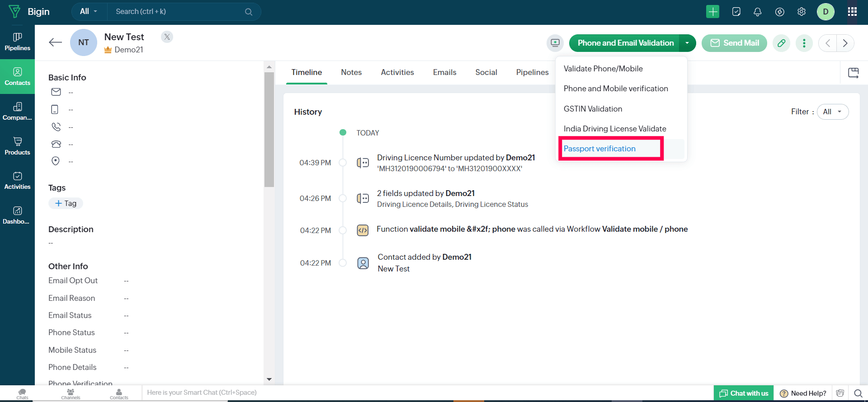The height and width of the screenshot is (402, 868).
Task: Click the X (Twitter) social icon
Action: (167, 37)
